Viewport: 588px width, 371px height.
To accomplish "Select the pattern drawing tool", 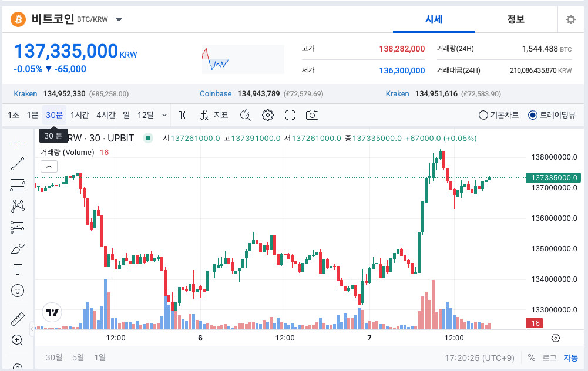I will (x=18, y=205).
